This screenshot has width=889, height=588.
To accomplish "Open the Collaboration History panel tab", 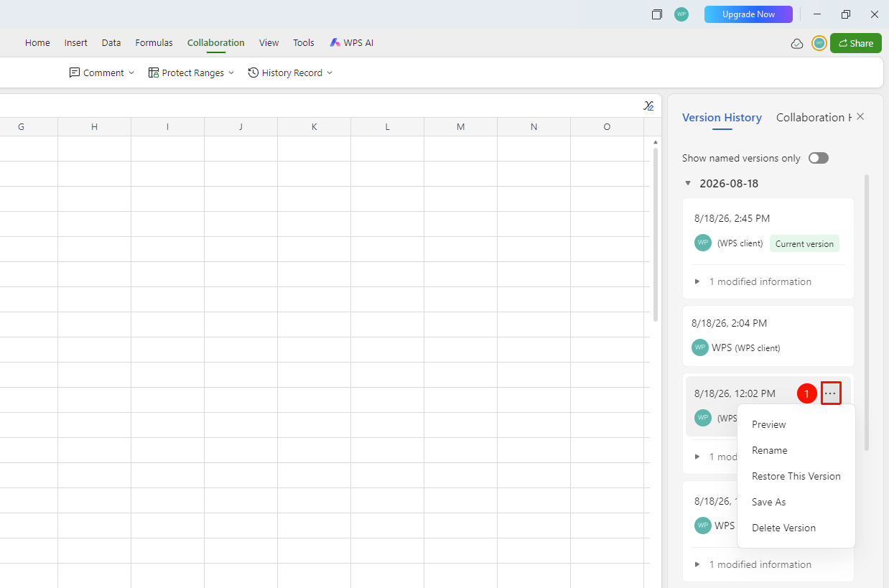I will (814, 118).
